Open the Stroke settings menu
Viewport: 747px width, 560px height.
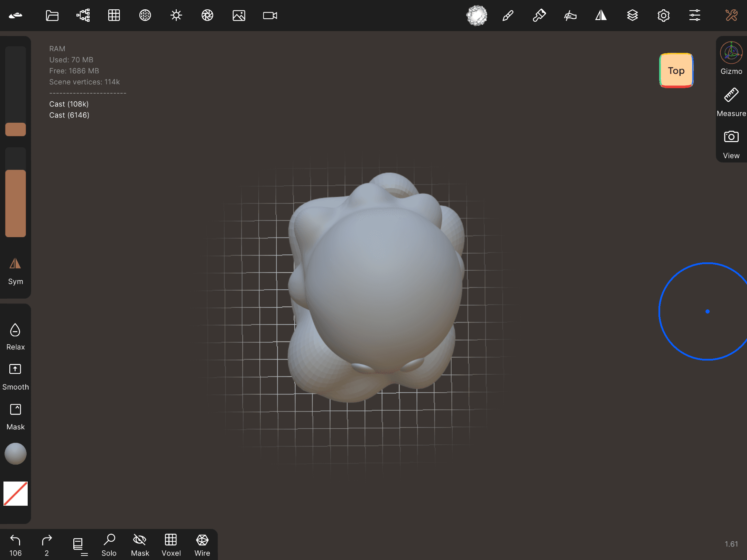pos(570,16)
